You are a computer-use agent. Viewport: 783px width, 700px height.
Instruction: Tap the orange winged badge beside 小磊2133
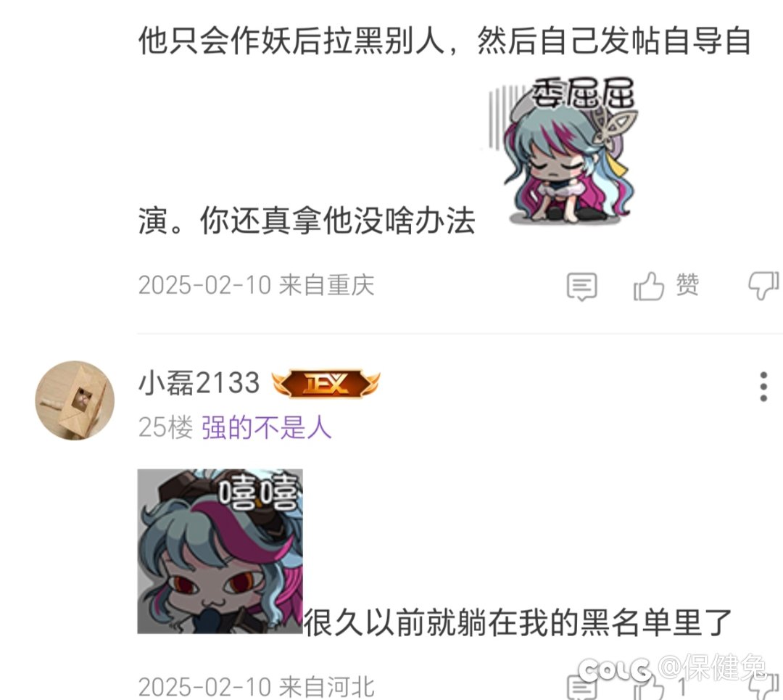pyautogui.click(x=326, y=384)
